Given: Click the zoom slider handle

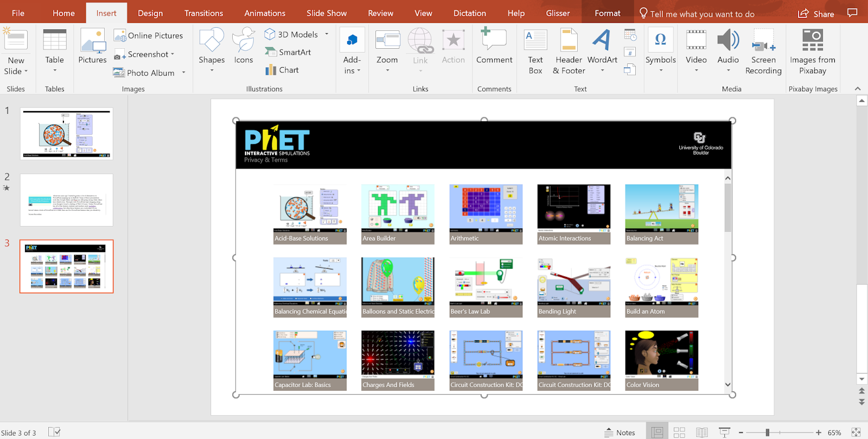Looking at the screenshot, I should pos(767,432).
